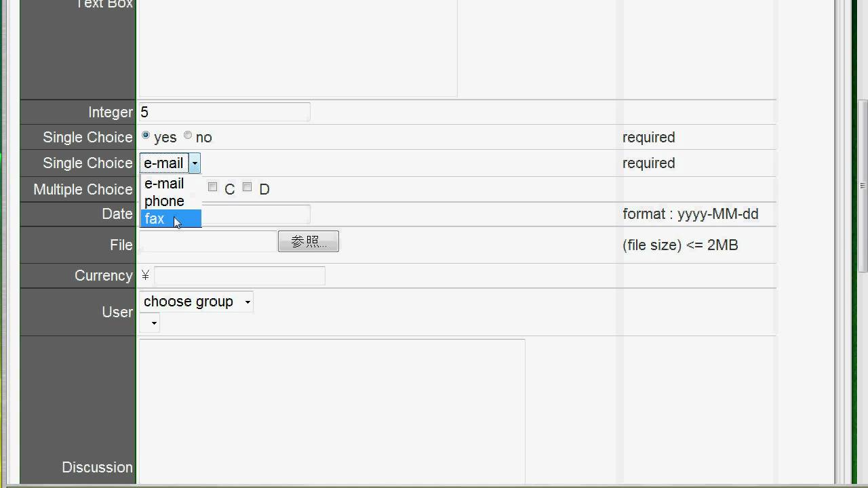Click the 'format : yyyy-MM-dd' hint text

(x=690, y=214)
